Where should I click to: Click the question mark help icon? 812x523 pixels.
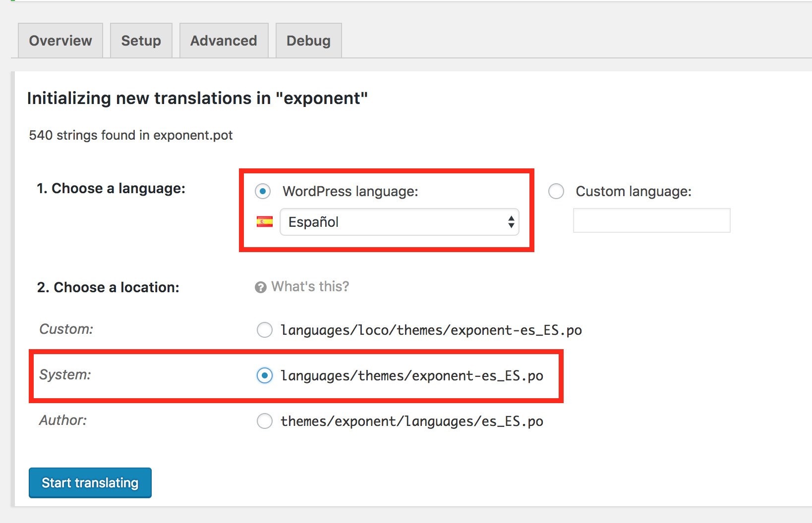click(260, 287)
